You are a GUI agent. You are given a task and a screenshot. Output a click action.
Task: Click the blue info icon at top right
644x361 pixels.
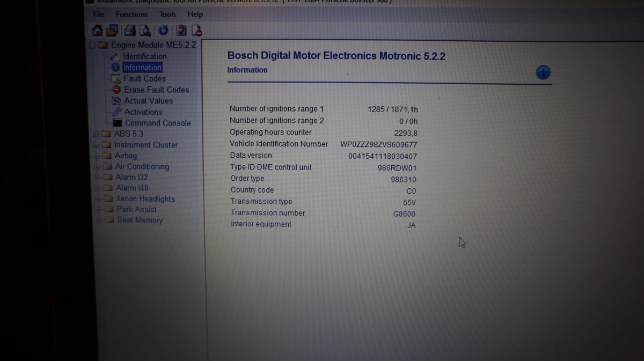(x=543, y=72)
